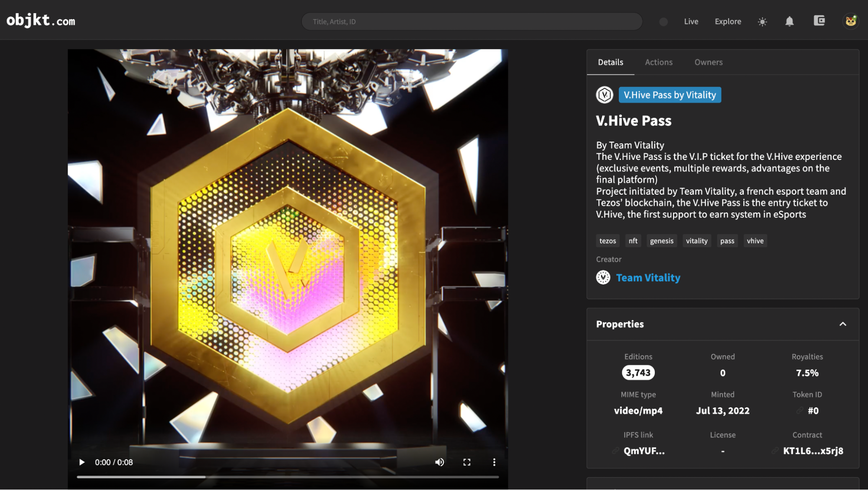This screenshot has width=868, height=490.
Task: Open the wallet icon
Action: (819, 21)
